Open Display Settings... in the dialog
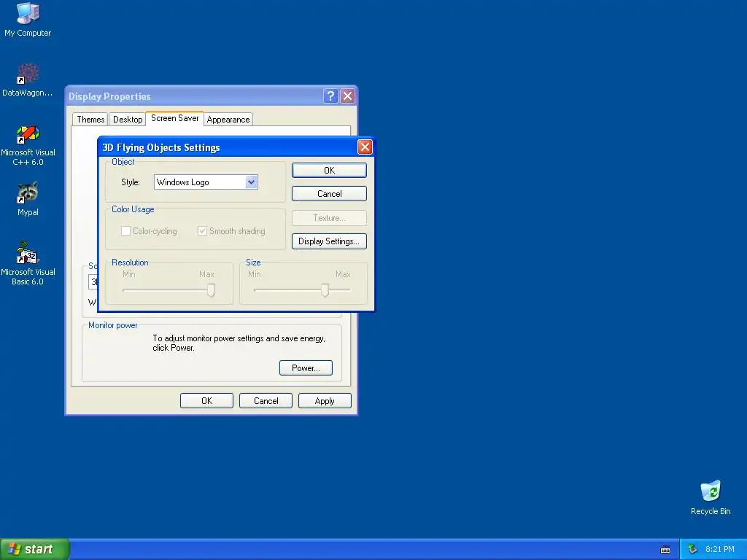 click(329, 241)
